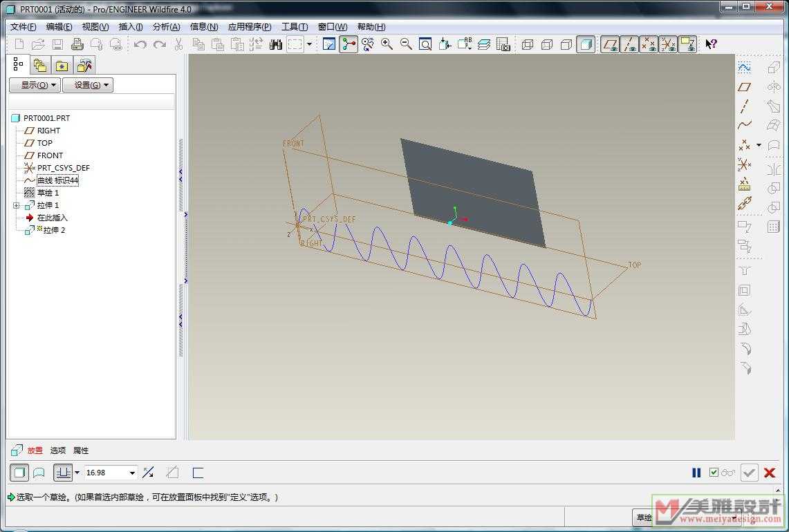This screenshot has width=789, height=532.
Task: Switch to the Folder Browser tab
Action: coord(39,66)
